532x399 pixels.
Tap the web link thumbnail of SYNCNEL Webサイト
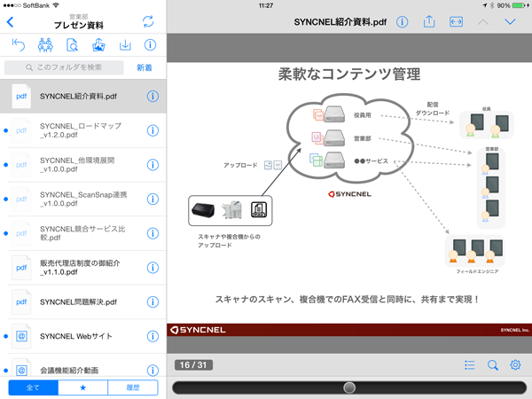pyautogui.click(x=21, y=336)
